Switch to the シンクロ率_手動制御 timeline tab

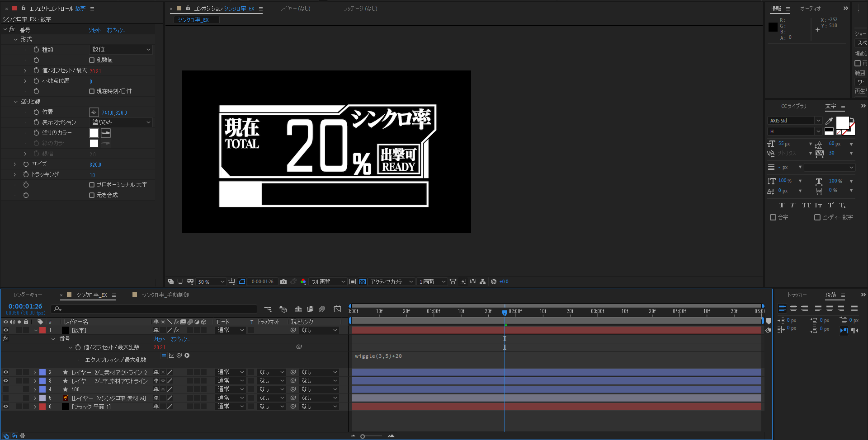[x=165, y=295]
